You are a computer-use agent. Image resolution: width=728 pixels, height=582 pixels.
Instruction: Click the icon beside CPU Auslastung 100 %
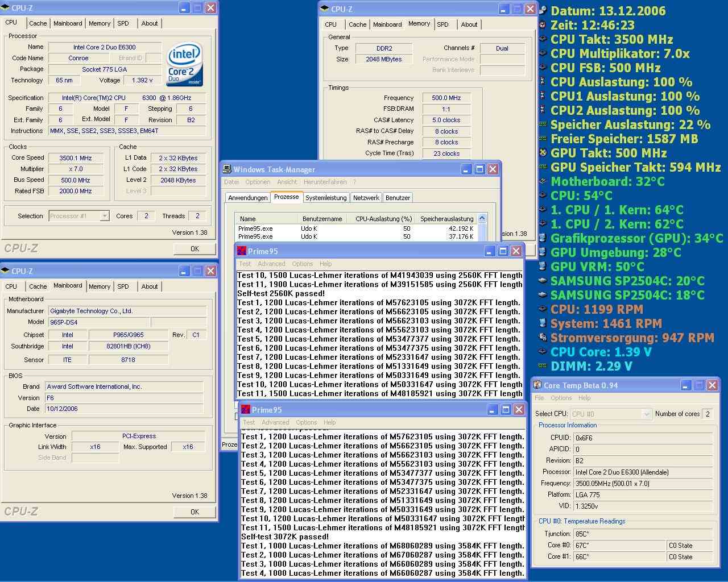point(543,81)
